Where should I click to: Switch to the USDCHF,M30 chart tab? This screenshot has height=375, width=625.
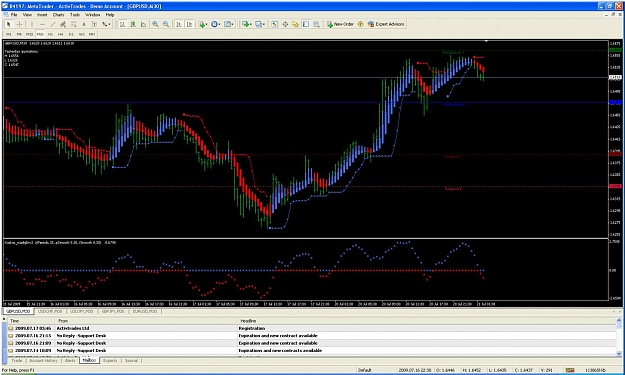(x=50, y=311)
